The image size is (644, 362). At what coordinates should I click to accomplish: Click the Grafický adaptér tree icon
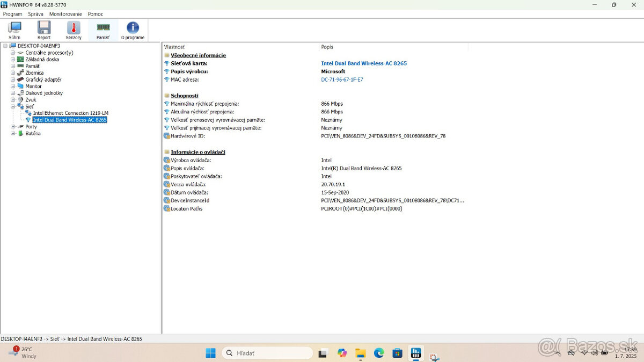(21, 79)
